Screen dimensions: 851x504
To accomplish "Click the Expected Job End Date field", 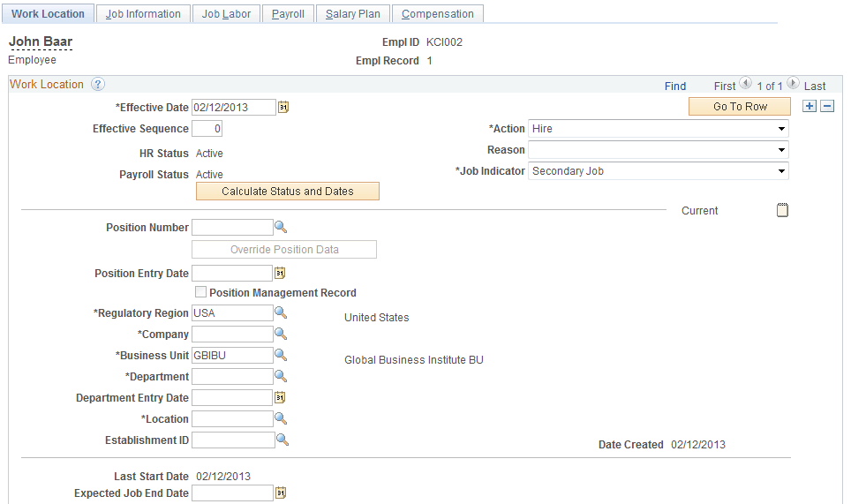I will coord(233,493).
